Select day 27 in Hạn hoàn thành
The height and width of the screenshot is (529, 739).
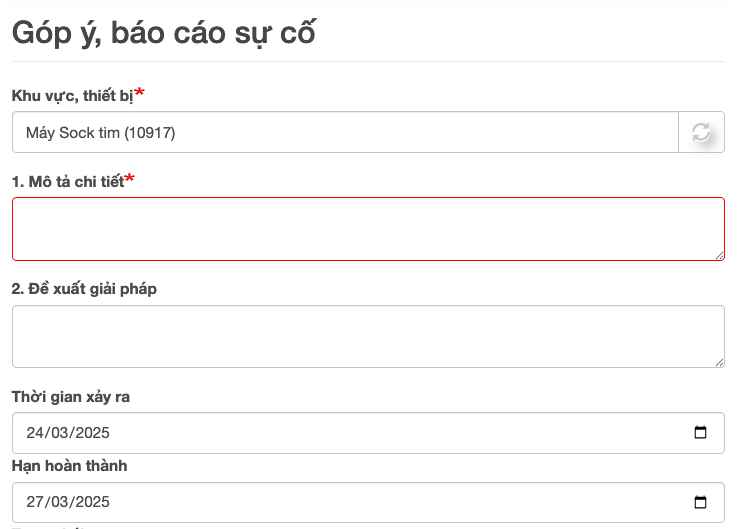pyautogui.click(x=36, y=502)
